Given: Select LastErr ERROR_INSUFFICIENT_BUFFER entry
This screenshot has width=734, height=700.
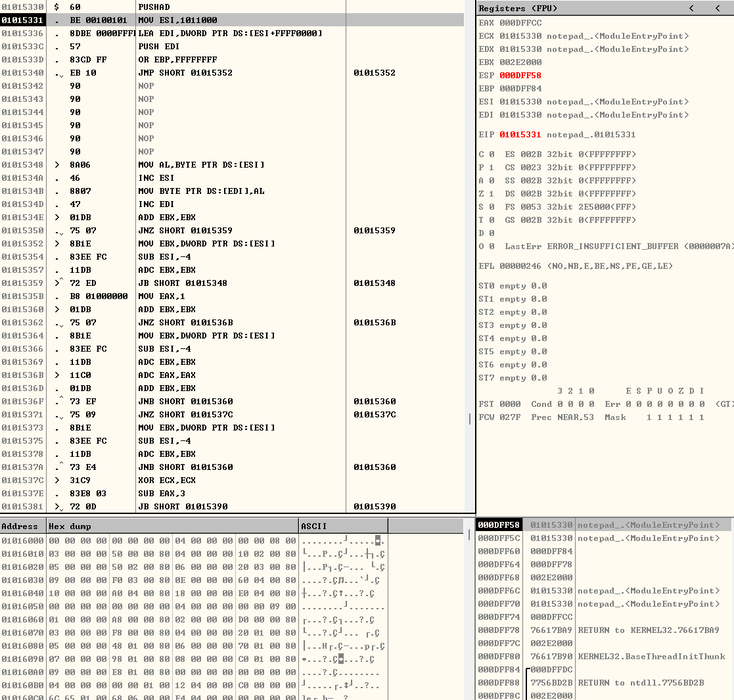Looking at the screenshot, I should coord(619,246).
